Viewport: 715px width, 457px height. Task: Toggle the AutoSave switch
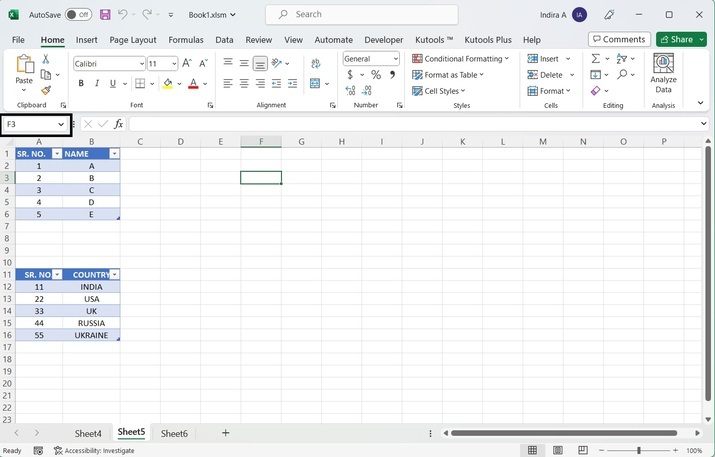[x=78, y=15]
